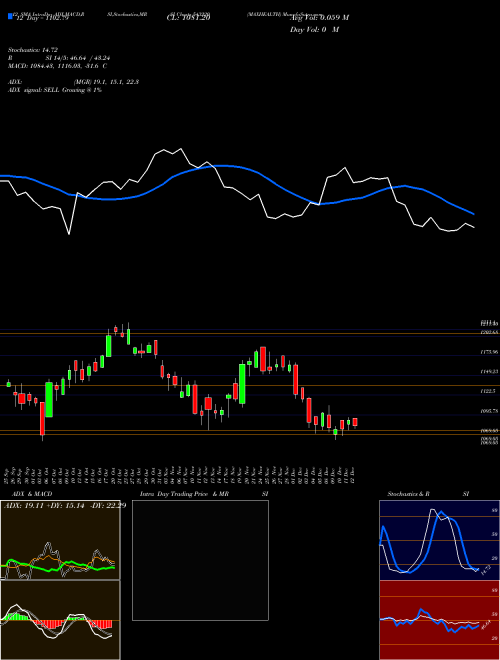
Task: Click the MACD values line
Action: click(57, 66)
